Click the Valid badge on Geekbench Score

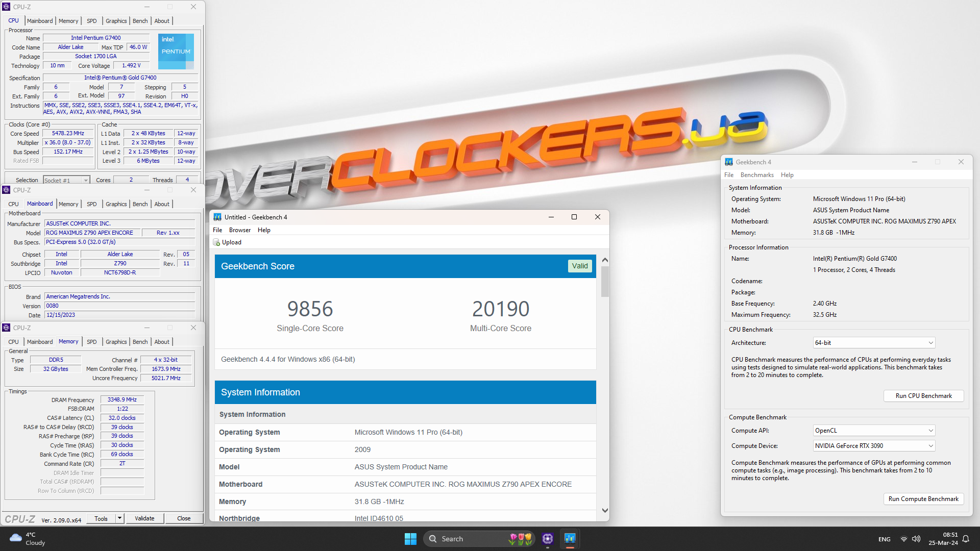(580, 266)
